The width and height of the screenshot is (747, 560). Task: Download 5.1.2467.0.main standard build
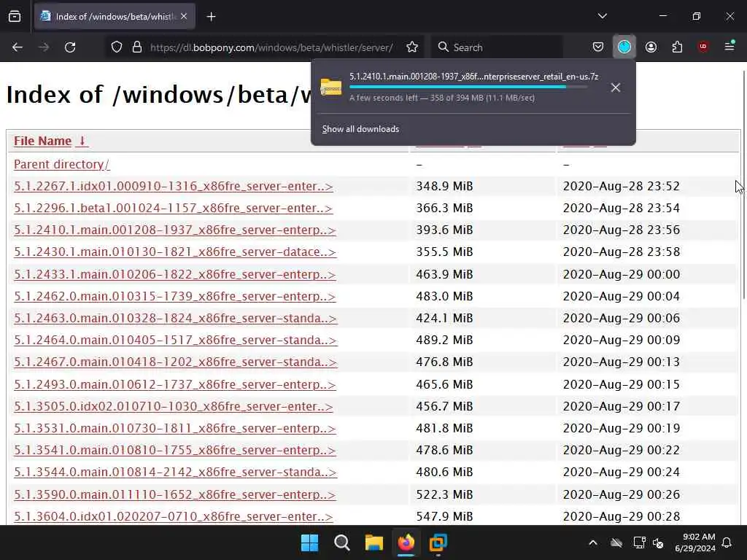tap(176, 362)
